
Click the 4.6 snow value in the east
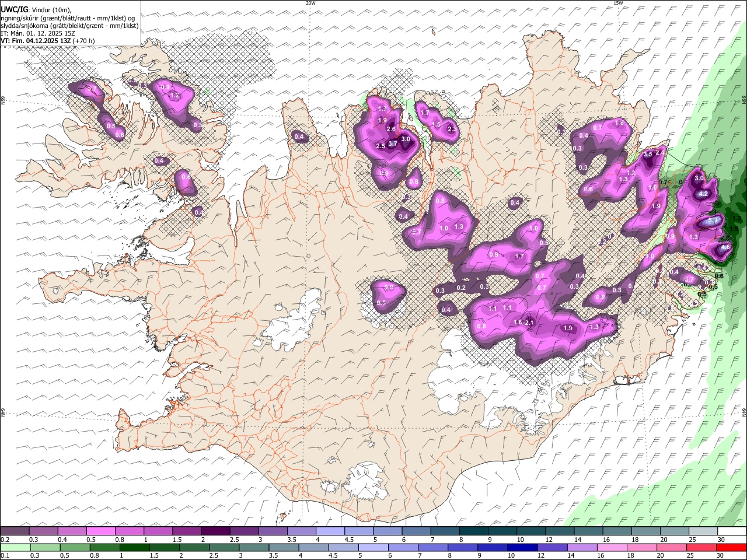(x=725, y=247)
